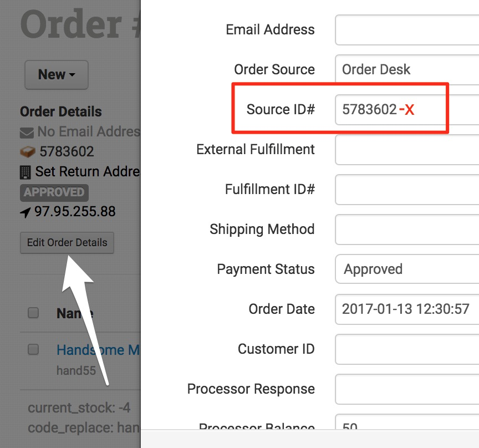Focus the Email Address input field
The image size is (479, 448).
tap(407, 30)
